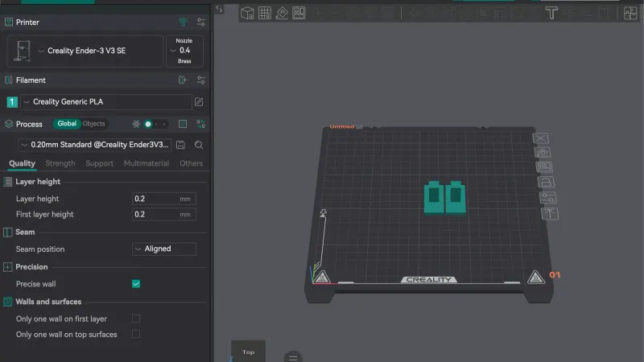
Task: Click the printer Wi-Fi connection icon
Action: click(183, 22)
